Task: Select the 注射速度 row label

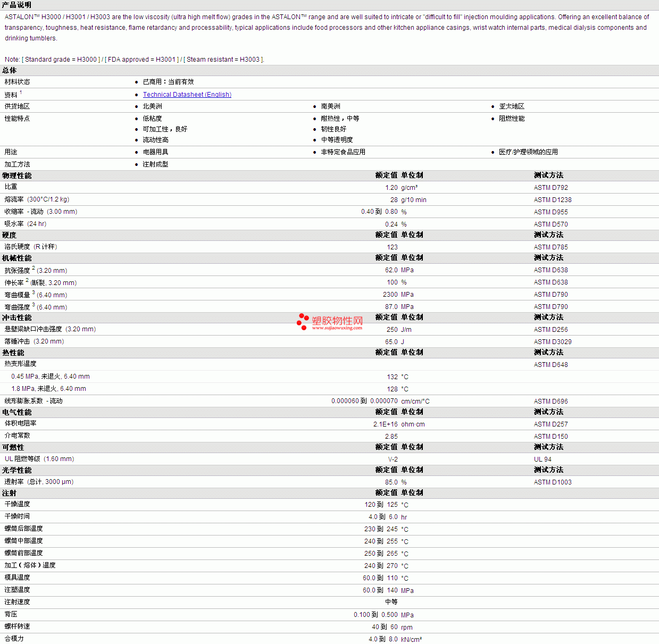Action: coord(18,602)
